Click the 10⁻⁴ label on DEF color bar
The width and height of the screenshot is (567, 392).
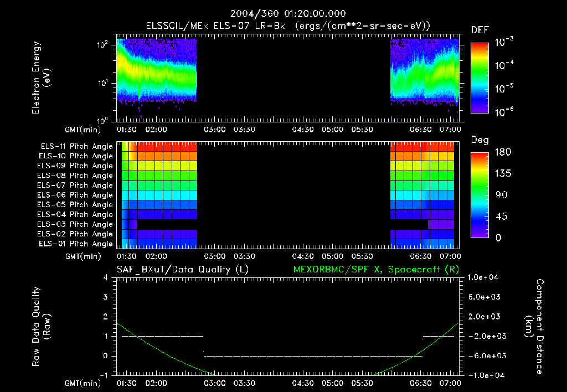click(x=504, y=65)
